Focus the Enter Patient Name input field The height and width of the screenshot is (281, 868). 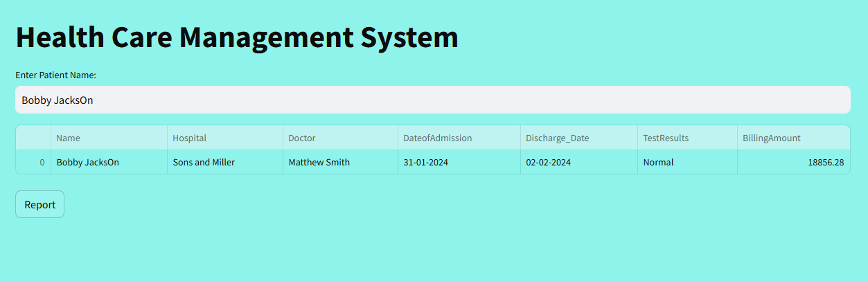click(x=433, y=100)
